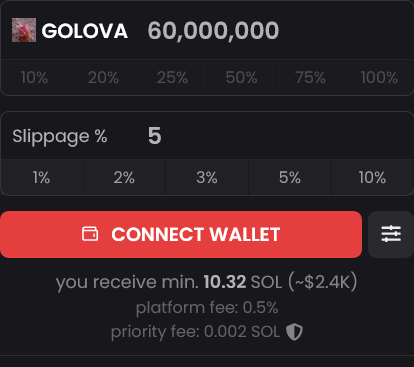Select 10% of token amount
The width and height of the screenshot is (414, 367).
tap(35, 78)
